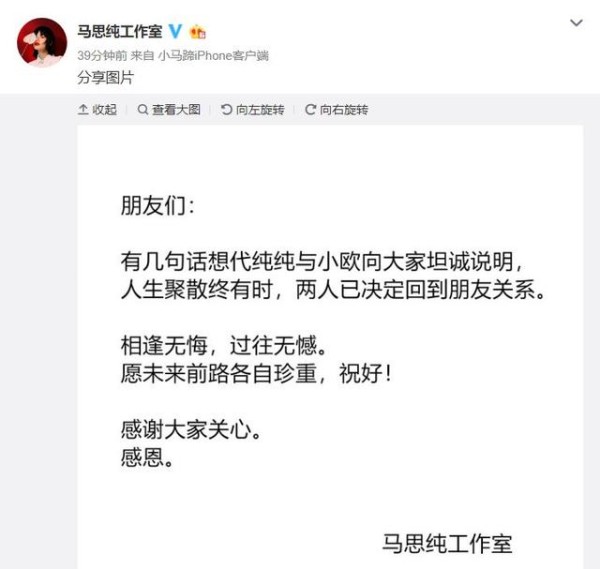Open the 马思纯工作室 profile avatar
600x569 pixels.
pyautogui.click(x=42, y=42)
